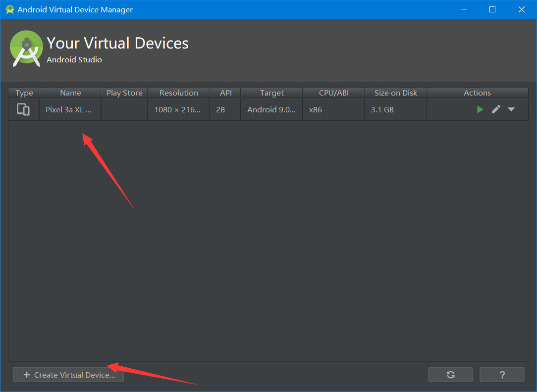
Task: Edit the Pixel 3a XL device
Action: point(496,109)
